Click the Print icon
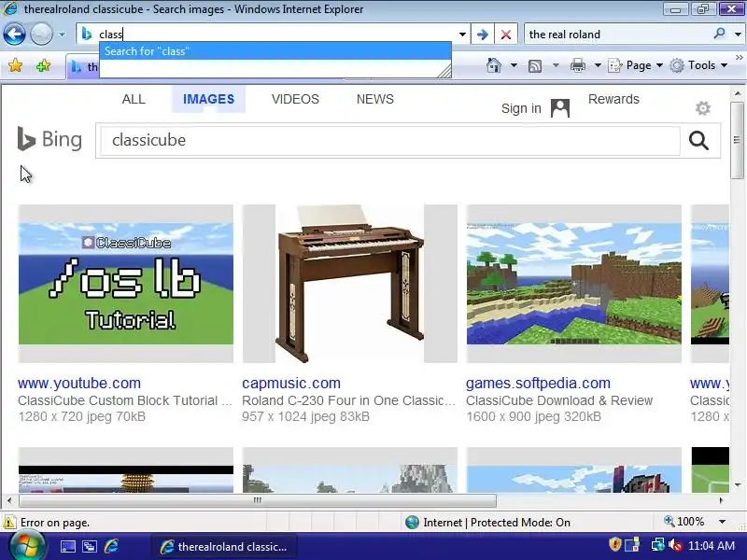 tap(577, 65)
